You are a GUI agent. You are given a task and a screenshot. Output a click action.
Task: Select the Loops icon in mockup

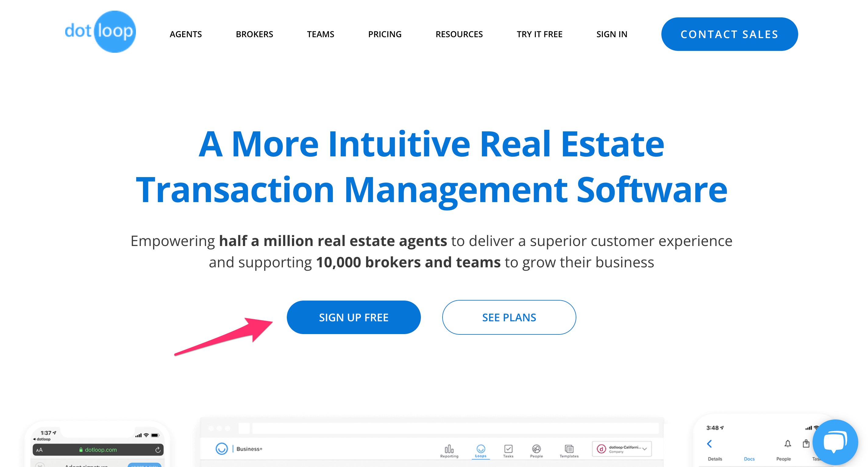click(481, 450)
